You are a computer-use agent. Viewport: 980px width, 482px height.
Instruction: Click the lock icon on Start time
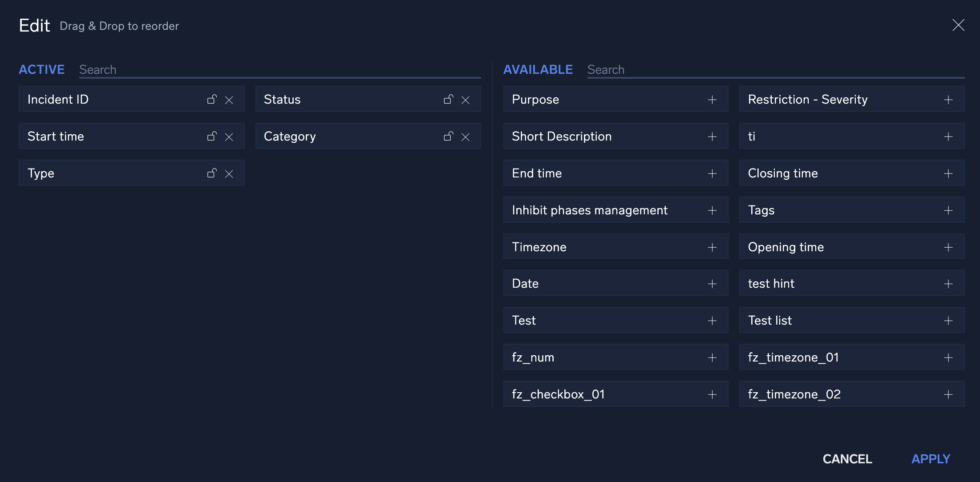click(x=212, y=136)
